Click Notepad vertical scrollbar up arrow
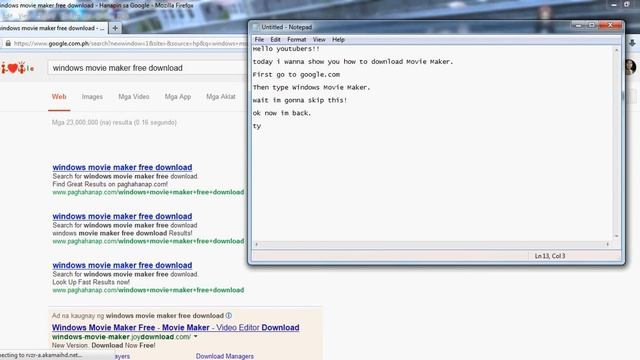 616,50
